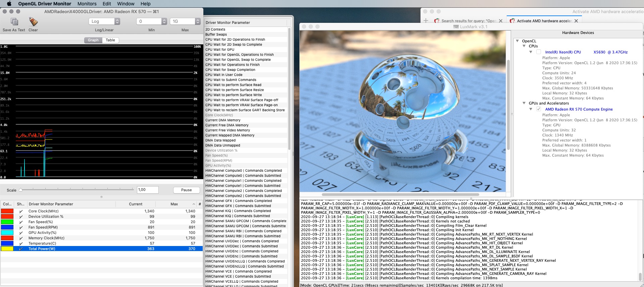Click the # column header

coord(200,204)
